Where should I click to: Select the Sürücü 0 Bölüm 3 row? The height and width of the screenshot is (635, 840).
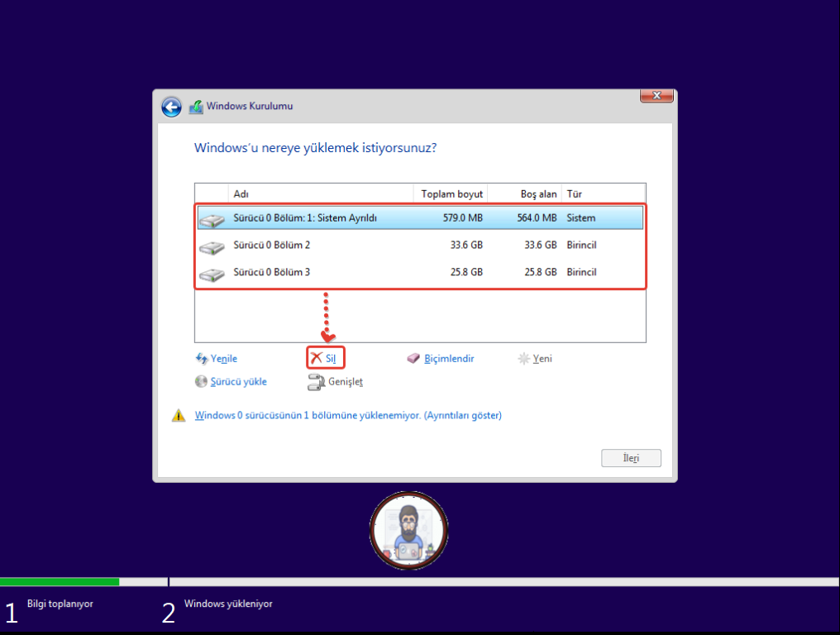pyautogui.click(x=420, y=272)
